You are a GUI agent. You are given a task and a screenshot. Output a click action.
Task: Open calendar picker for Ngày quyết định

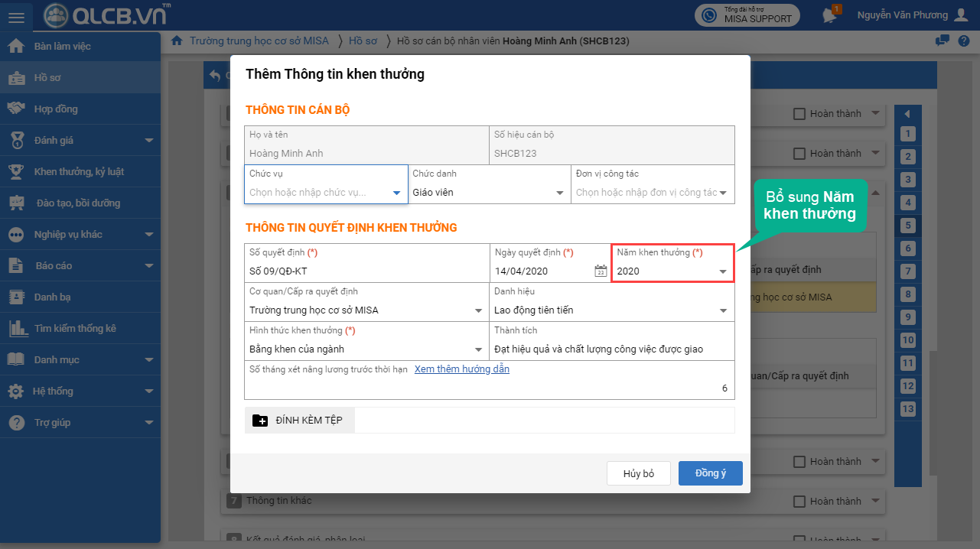[601, 271]
